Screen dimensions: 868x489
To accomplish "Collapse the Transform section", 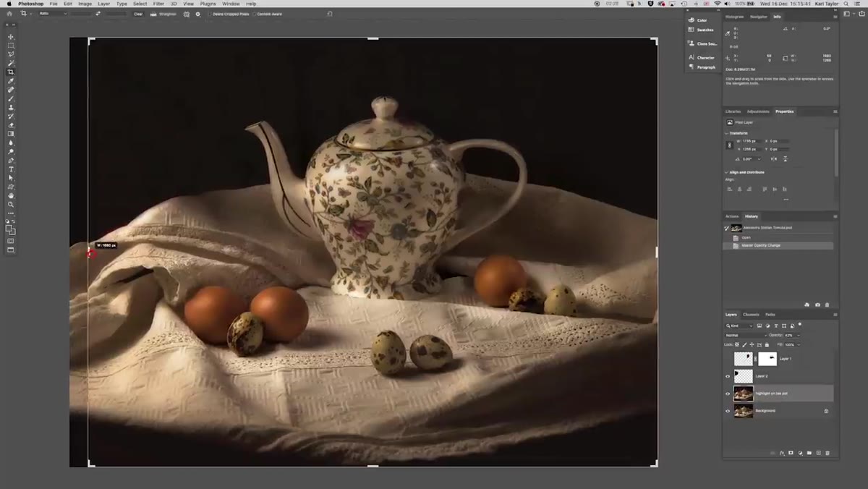I will coord(726,133).
